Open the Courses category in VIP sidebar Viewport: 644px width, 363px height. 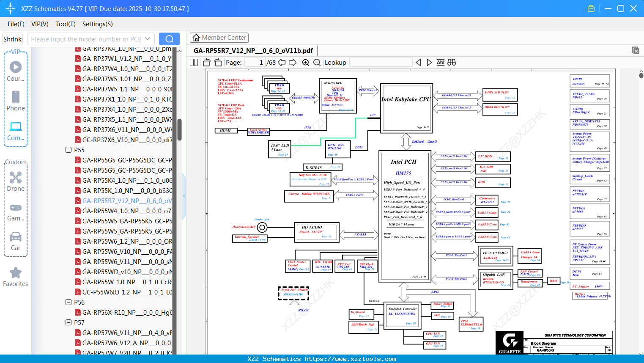pos(16,71)
